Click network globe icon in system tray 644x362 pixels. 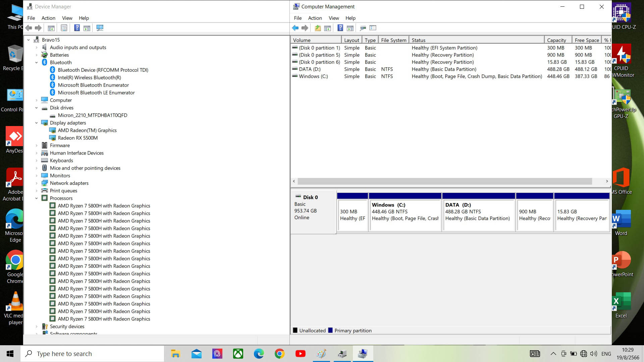(x=584, y=354)
